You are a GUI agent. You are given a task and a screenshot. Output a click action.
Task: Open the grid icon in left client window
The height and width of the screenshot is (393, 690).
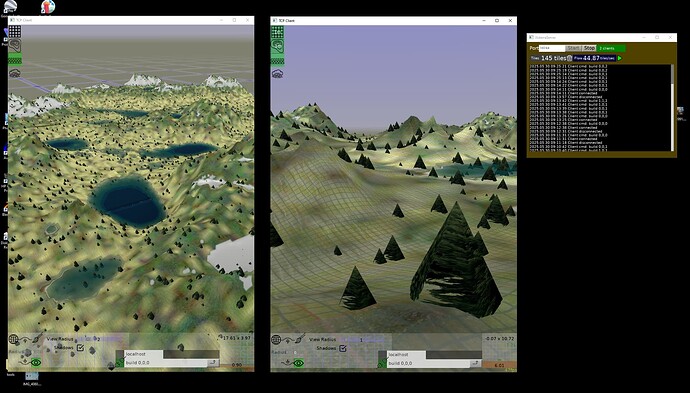(x=15, y=31)
